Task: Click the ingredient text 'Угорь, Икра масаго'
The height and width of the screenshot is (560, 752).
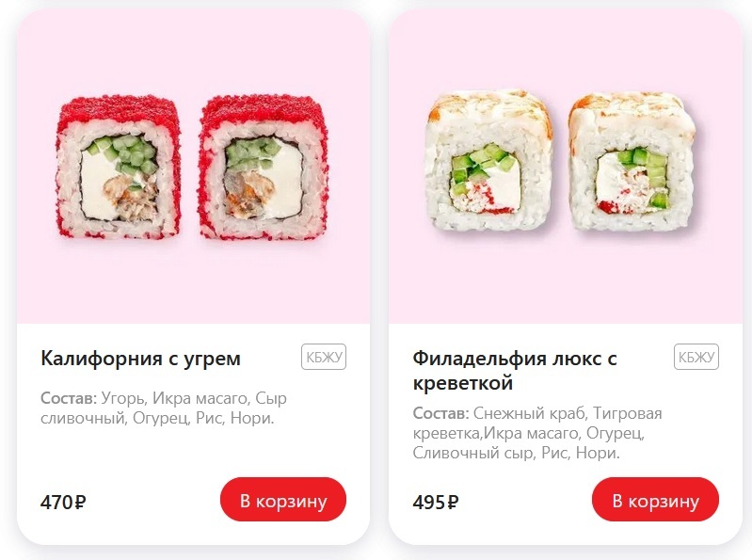Action: [175, 398]
